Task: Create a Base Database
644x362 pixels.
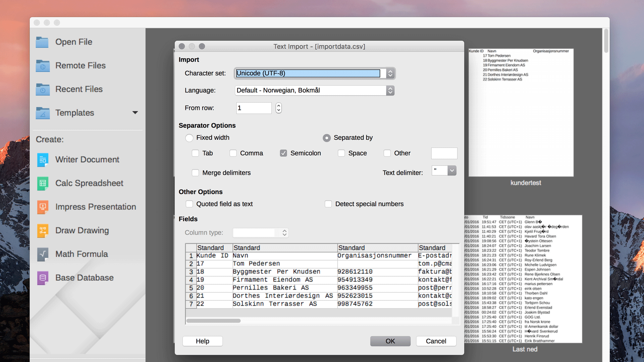Action: [84, 278]
